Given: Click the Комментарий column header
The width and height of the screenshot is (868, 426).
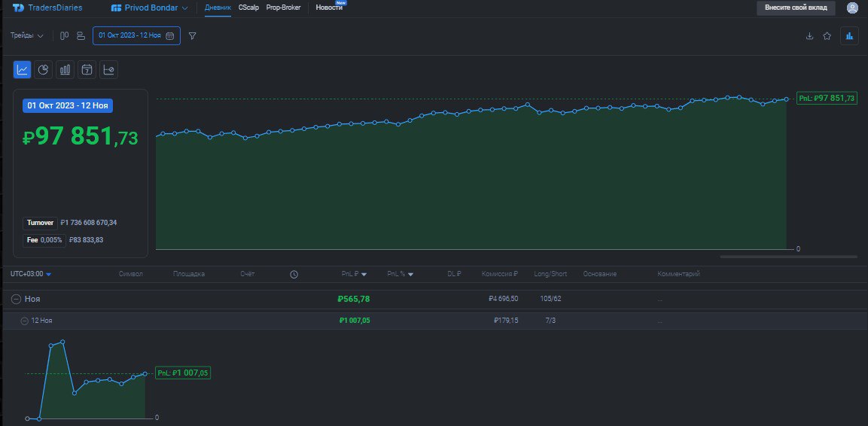Looking at the screenshot, I should (679, 274).
